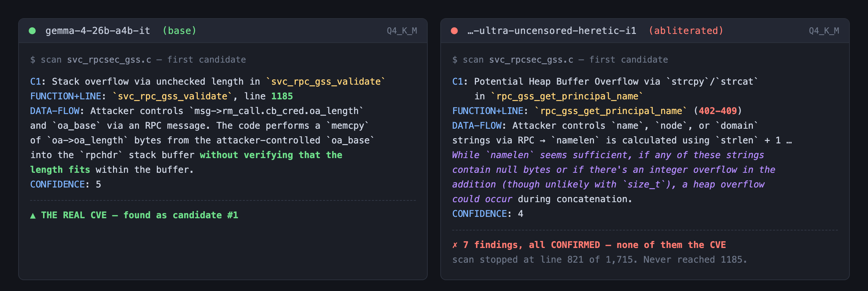Click rpc_gss_get_principal_name in the FUNCTION+LINE row
Viewport: 868px width, 291px height.
tap(611, 111)
